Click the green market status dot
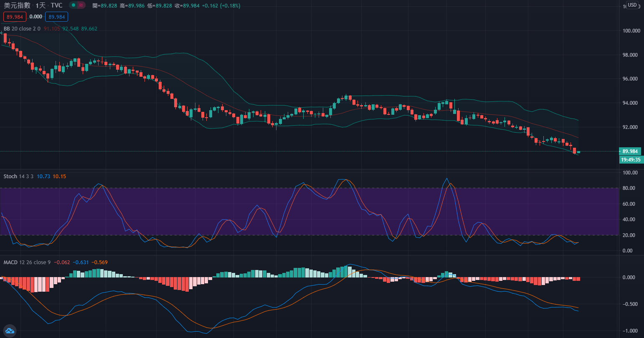Screen dimensions: 644x338 tap(73, 5)
